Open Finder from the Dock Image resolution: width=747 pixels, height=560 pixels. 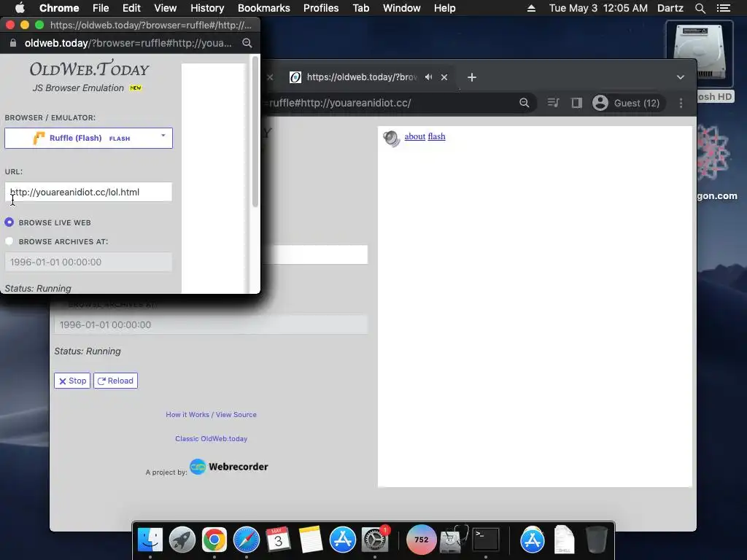[150, 540]
